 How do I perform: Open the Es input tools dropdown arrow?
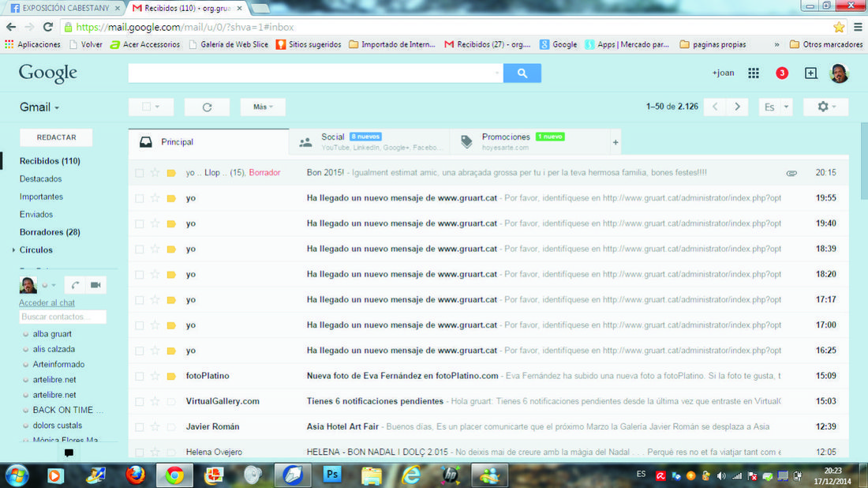tap(786, 107)
